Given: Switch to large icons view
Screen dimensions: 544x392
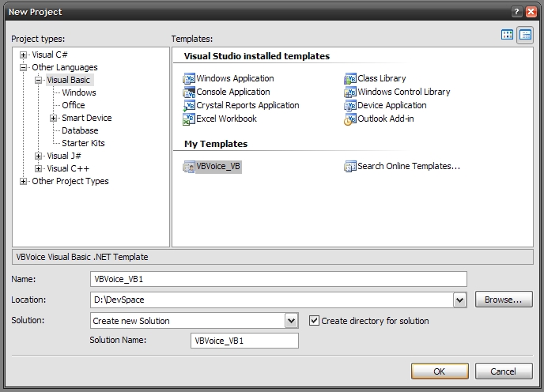Looking at the screenshot, I should pos(507,35).
